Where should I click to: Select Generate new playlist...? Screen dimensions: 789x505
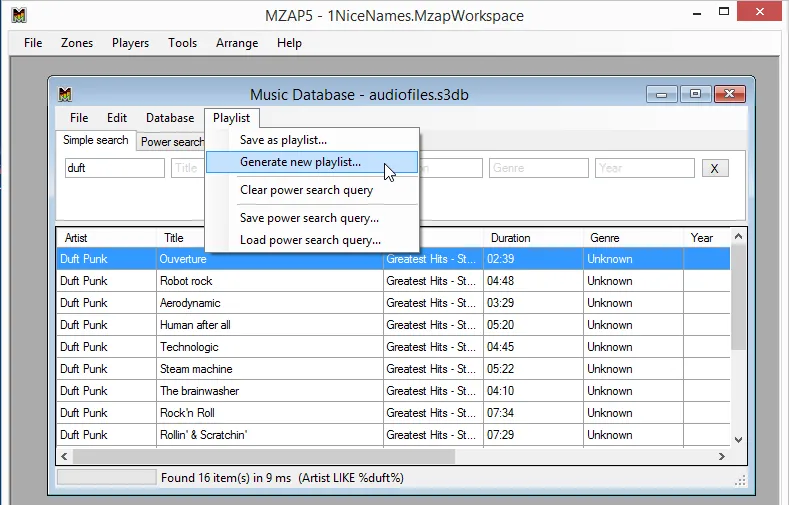[312, 162]
